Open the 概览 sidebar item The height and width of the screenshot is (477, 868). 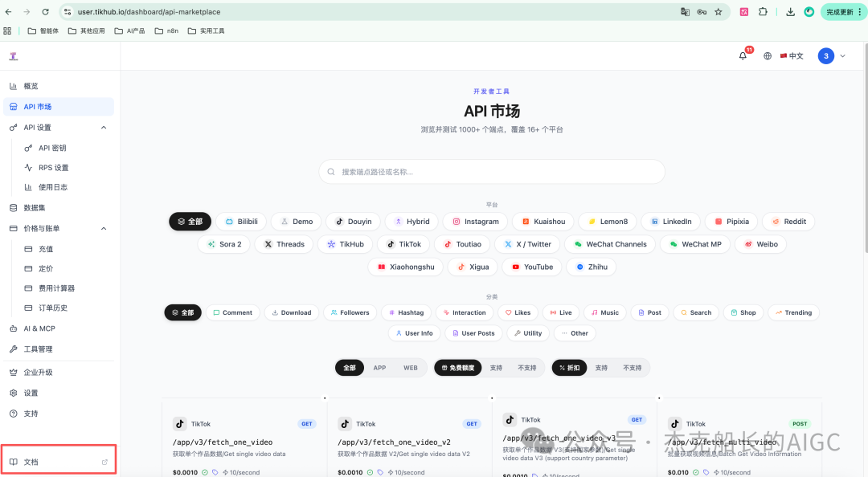(x=58, y=86)
